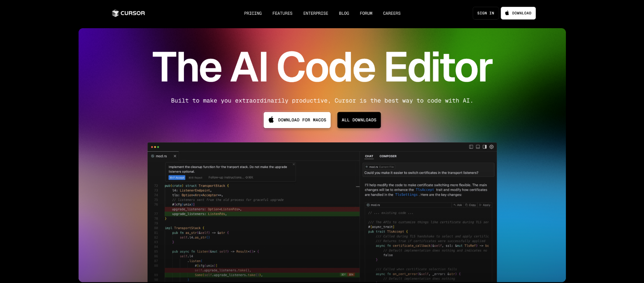Toggle the right sidebar layout
Screen dimensions: 644x283
(x=484, y=147)
